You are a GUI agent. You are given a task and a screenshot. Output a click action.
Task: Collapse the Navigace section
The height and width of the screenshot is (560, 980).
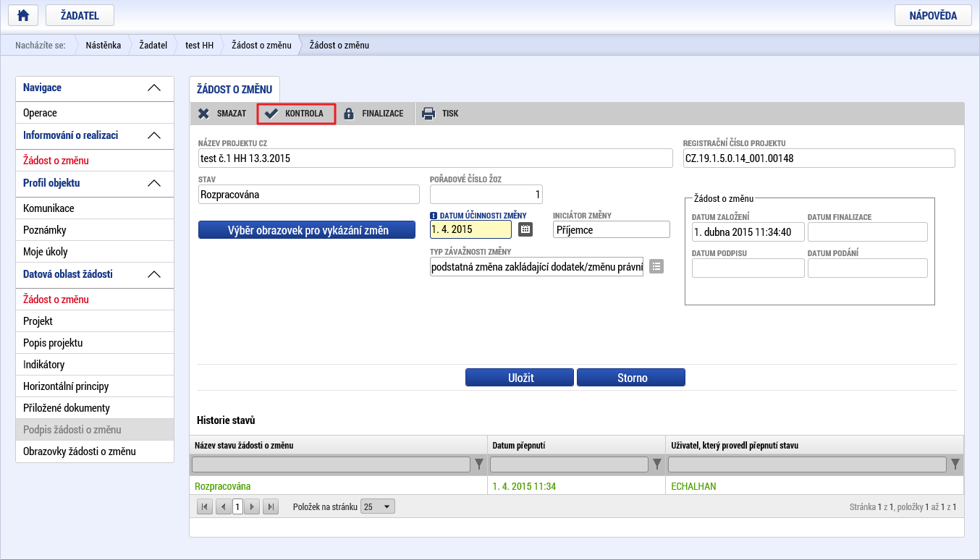(154, 88)
